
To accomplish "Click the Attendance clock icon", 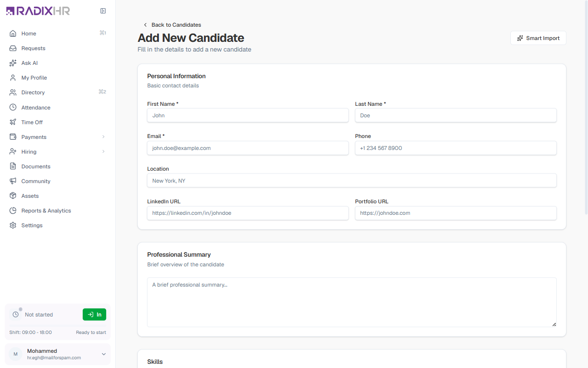I will (x=13, y=107).
